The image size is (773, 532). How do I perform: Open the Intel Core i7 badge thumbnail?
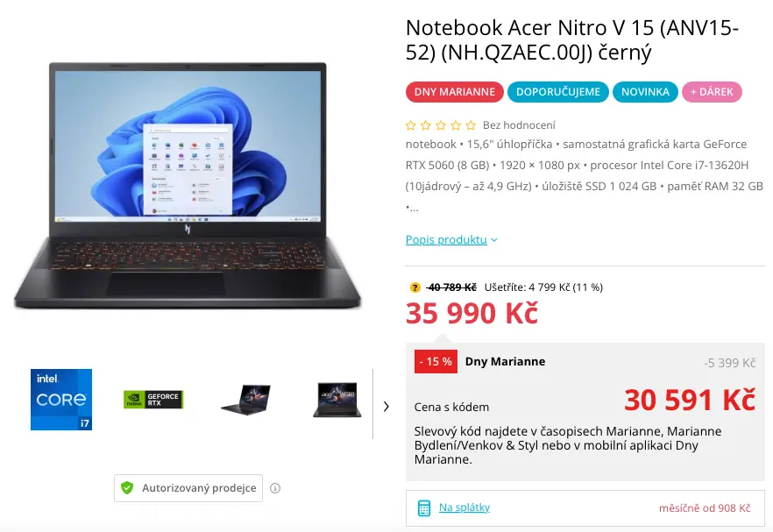point(61,400)
